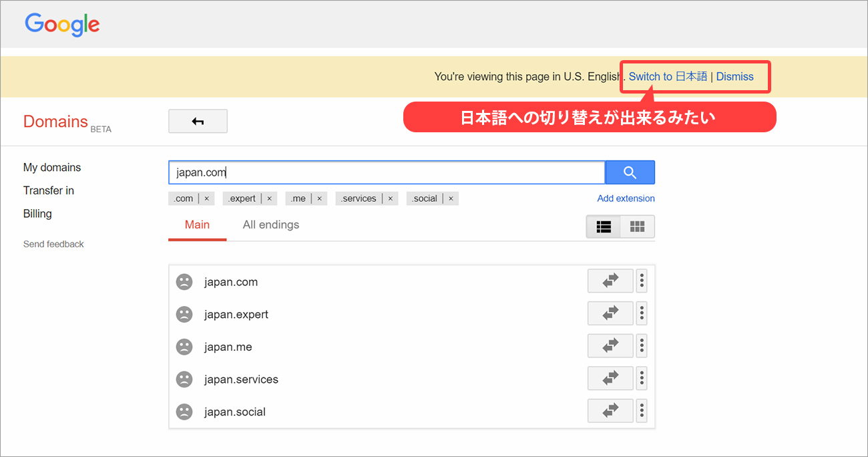868x457 pixels.
Task: Click japan.services result text
Action: (x=241, y=379)
